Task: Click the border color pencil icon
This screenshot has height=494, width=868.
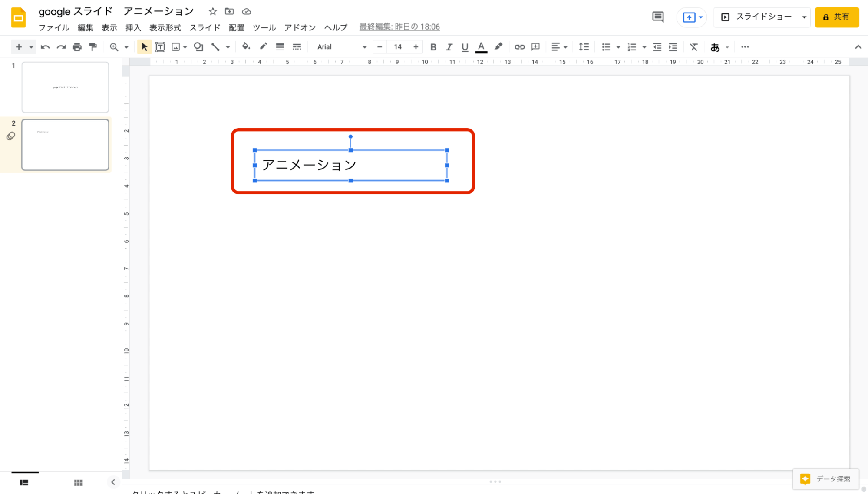Action: coord(263,46)
